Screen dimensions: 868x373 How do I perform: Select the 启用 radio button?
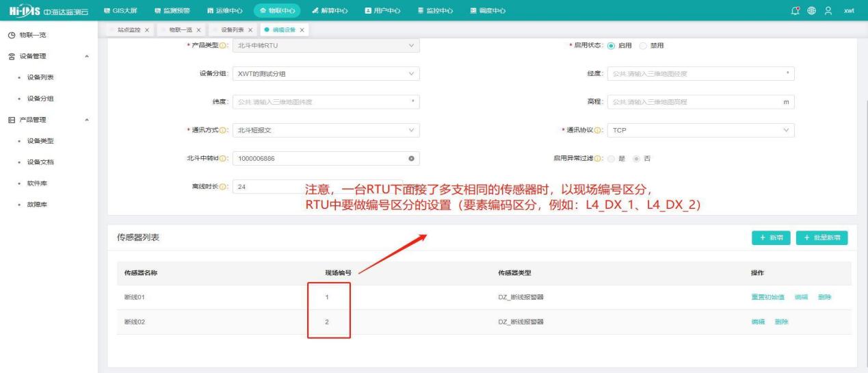(611, 45)
